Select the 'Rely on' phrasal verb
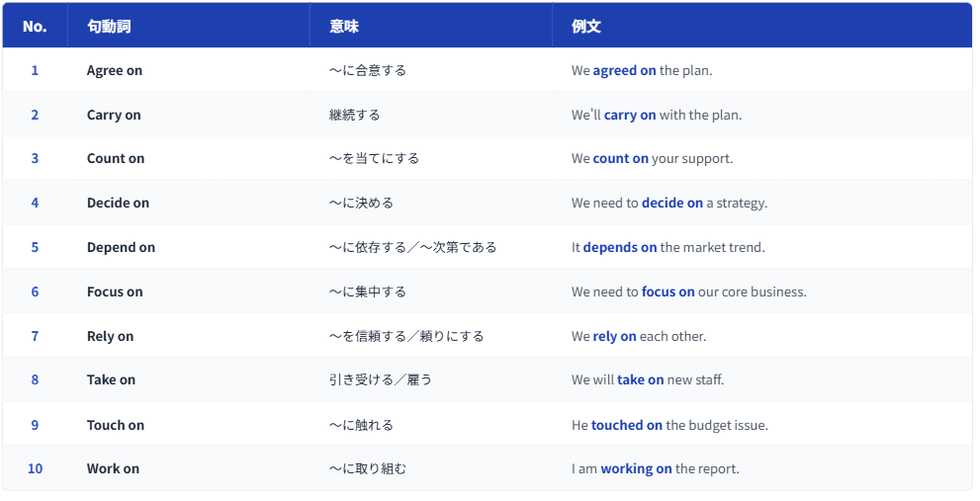Image resolution: width=980 pixels, height=501 pixels. (110, 337)
